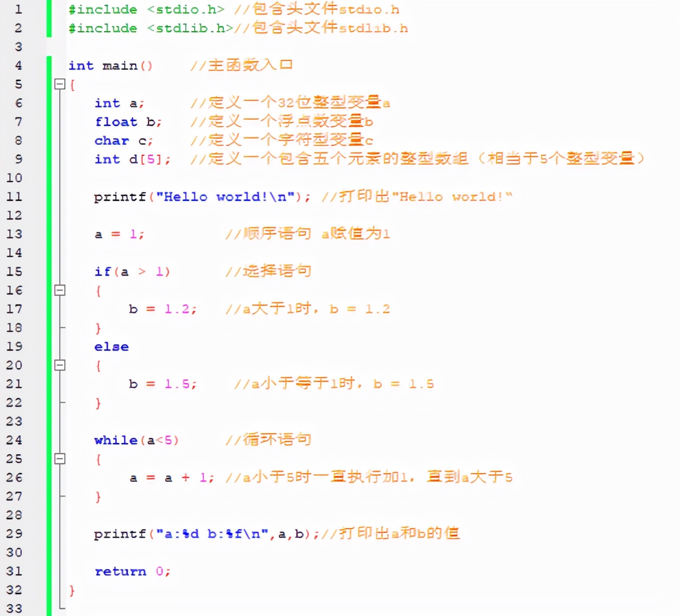This screenshot has width=680, height=616.
Task: Collapse the while loop body at line 25
Action: point(59,459)
